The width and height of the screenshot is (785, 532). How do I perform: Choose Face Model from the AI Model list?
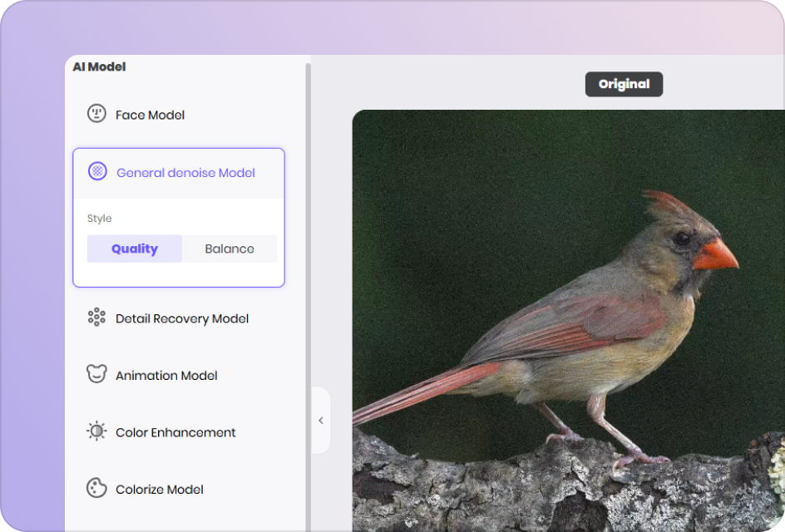point(151,114)
